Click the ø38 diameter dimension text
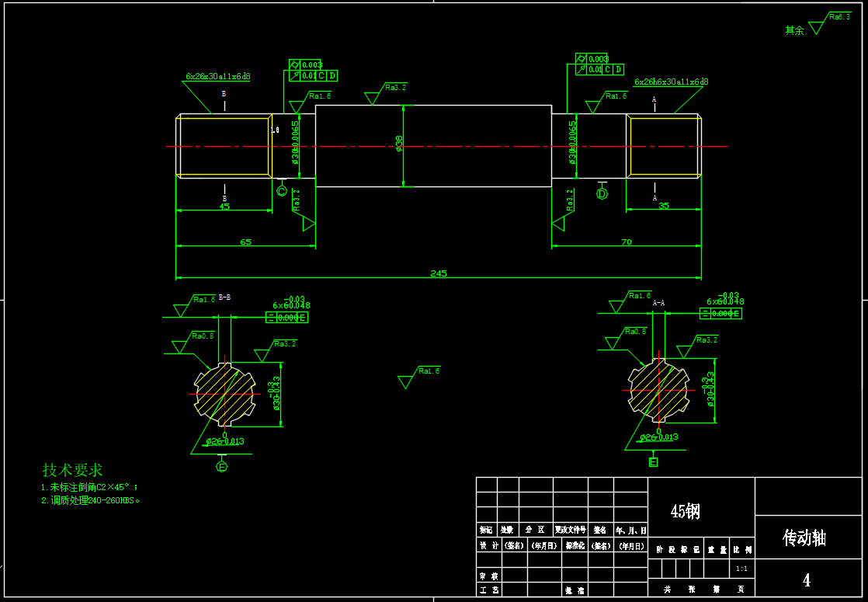 (x=400, y=144)
